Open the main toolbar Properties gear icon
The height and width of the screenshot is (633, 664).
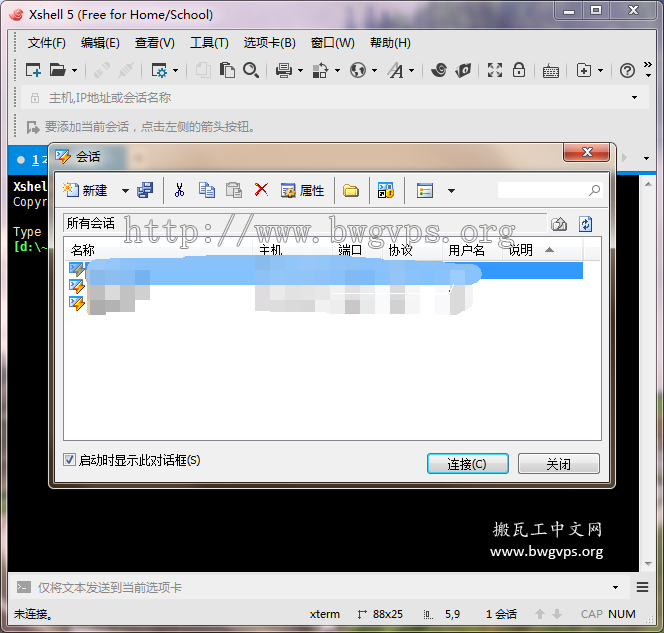click(x=159, y=70)
